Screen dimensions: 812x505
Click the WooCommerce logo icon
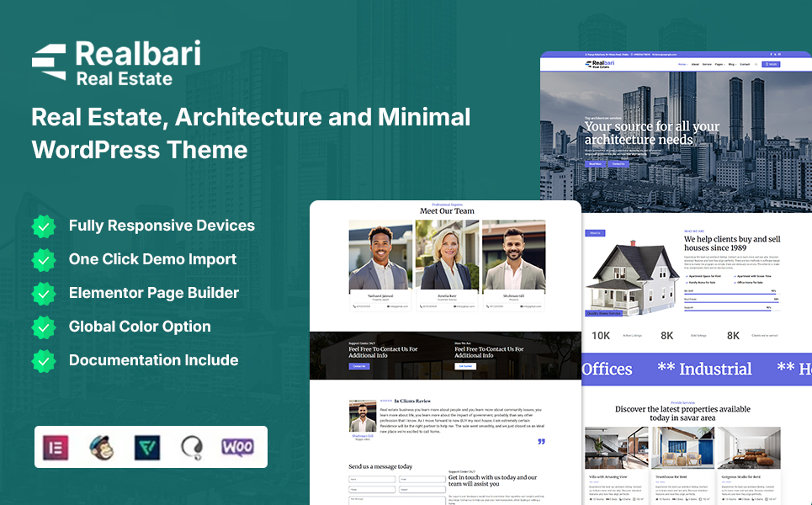pyautogui.click(x=238, y=447)
